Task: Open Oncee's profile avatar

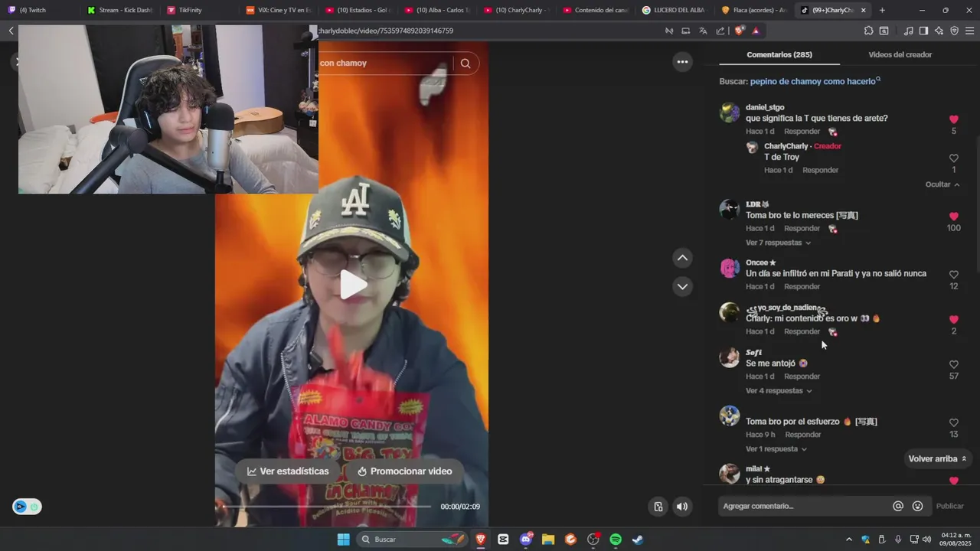Action: point(729,268)
